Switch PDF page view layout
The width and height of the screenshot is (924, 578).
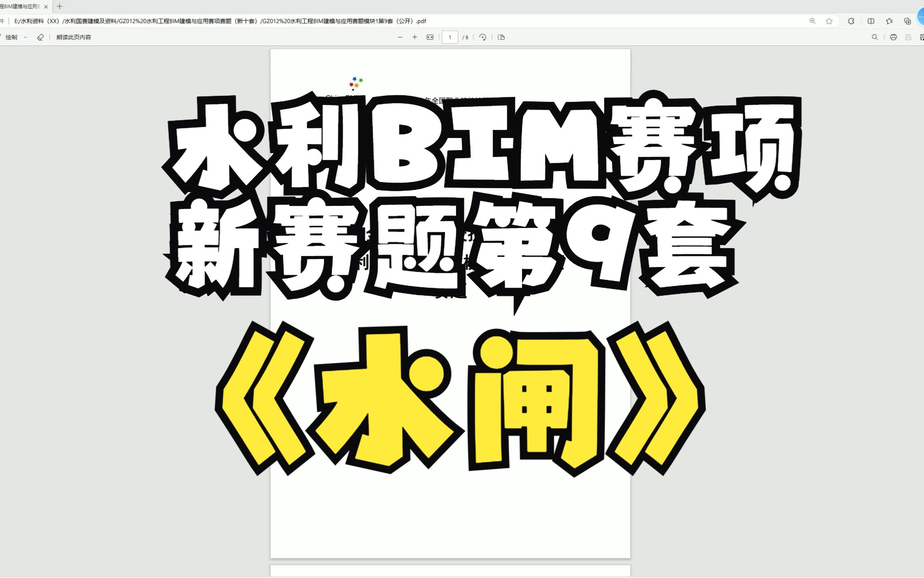click(501, 37)
